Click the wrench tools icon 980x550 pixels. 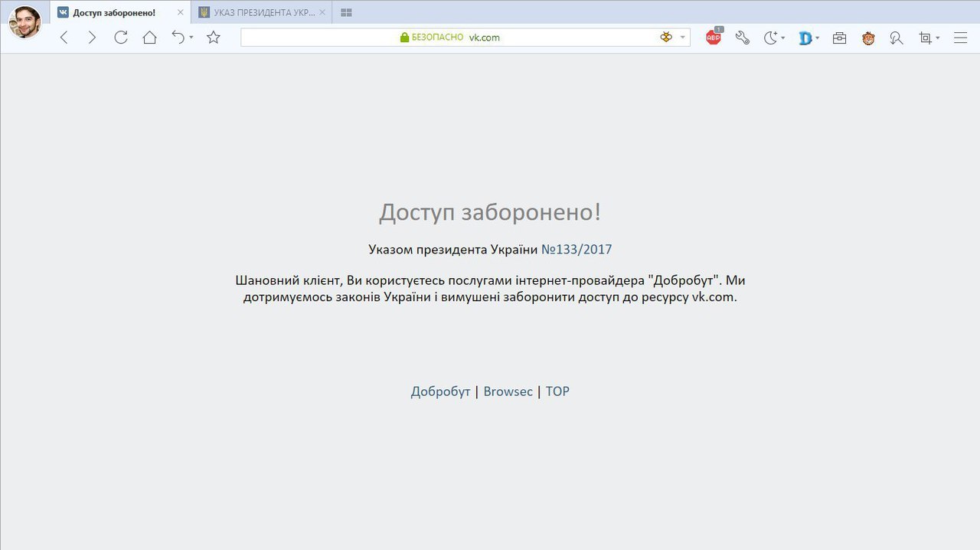tap(742, 38)
